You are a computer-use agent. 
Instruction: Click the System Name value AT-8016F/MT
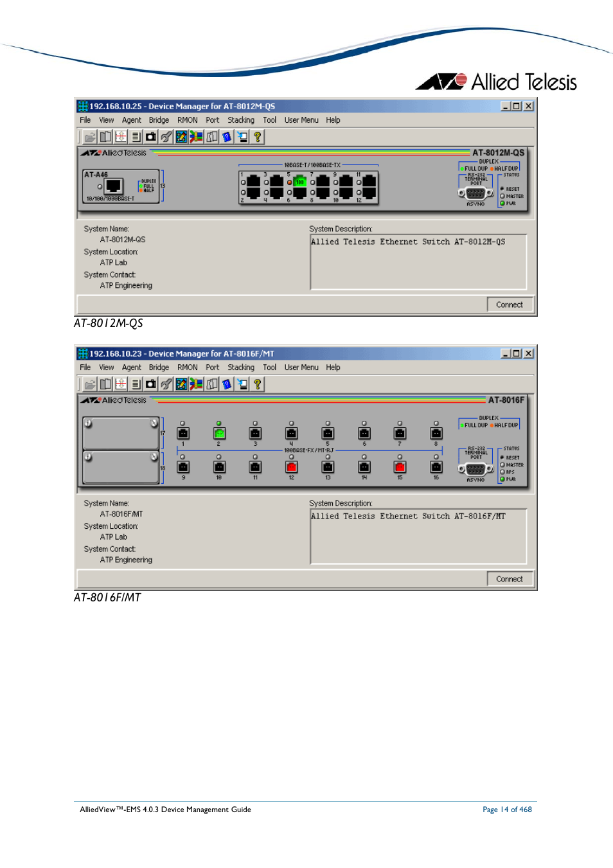click(x=121, y=514)
